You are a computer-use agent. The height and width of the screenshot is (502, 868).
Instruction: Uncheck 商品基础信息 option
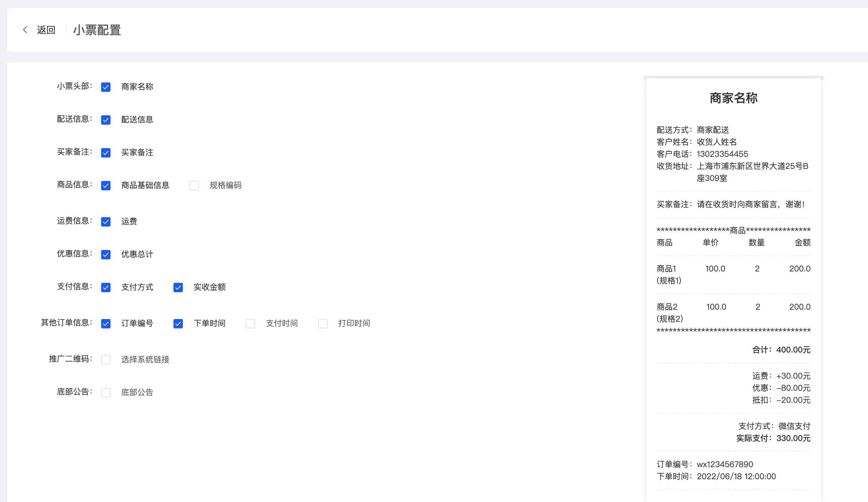pyautogui.click(x=106, y=186)
